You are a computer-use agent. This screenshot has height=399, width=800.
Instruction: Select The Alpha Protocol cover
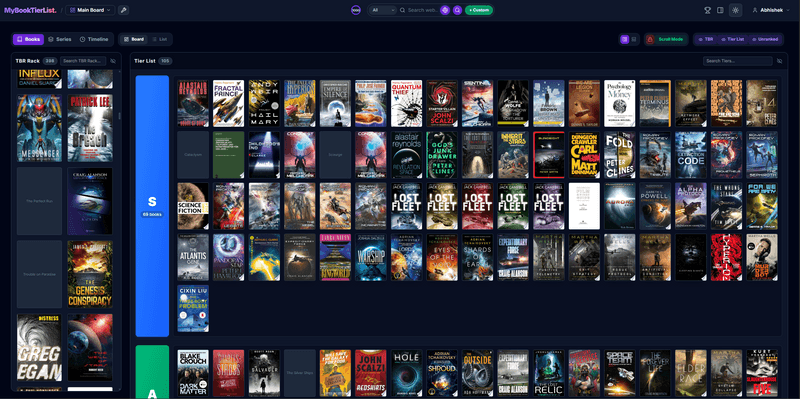pos(691,206)
